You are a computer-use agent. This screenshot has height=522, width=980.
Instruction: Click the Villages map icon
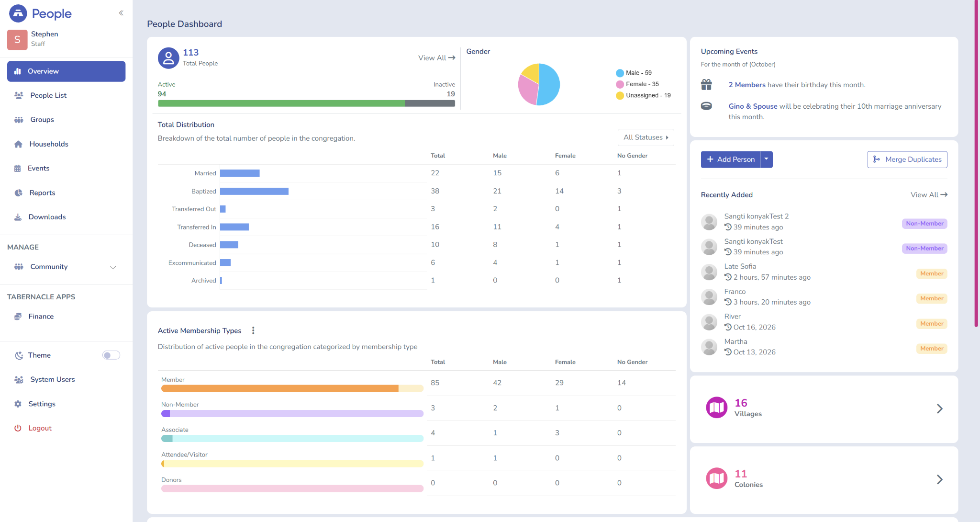tap(717, 408)
